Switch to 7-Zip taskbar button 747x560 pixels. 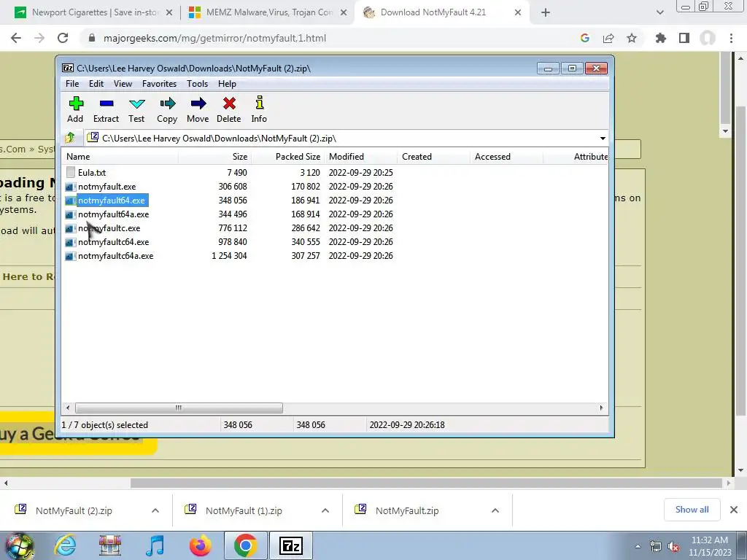tap(291, 545)
